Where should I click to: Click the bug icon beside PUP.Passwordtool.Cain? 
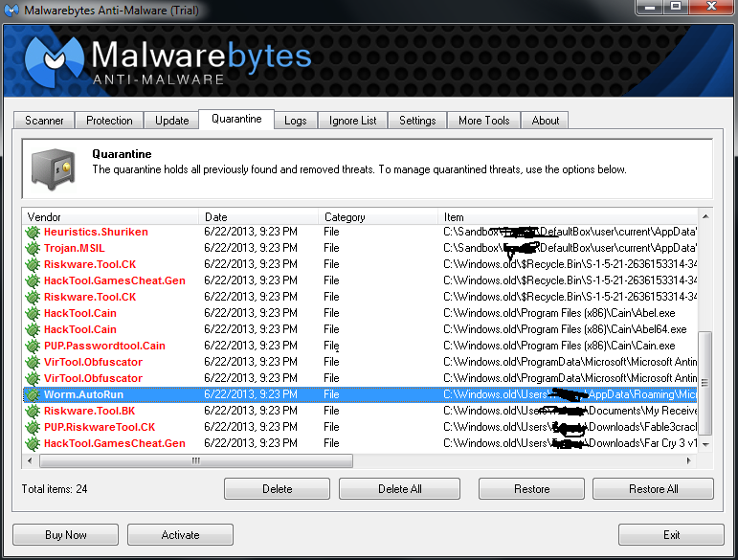coord(33,346)
